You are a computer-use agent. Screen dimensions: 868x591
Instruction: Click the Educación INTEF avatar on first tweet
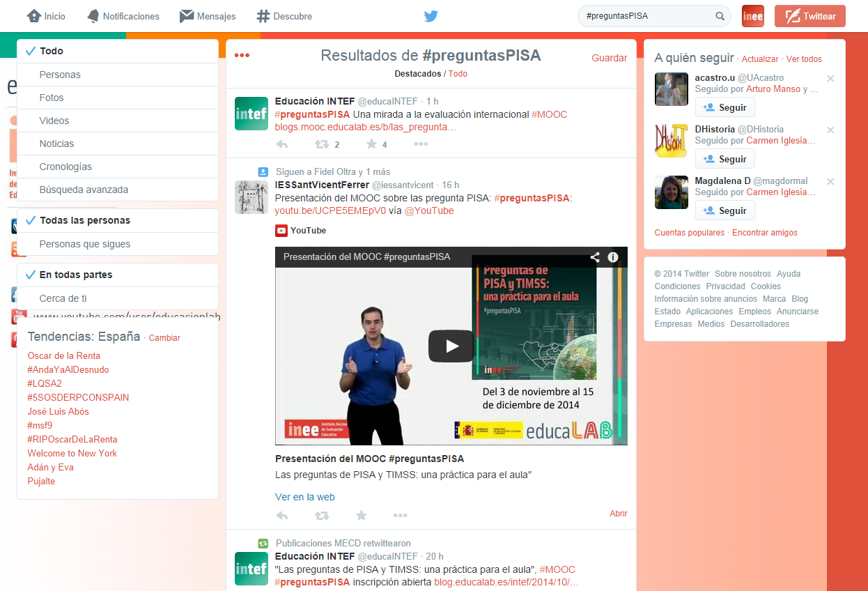pyautogui.click(x=251, y=114)
